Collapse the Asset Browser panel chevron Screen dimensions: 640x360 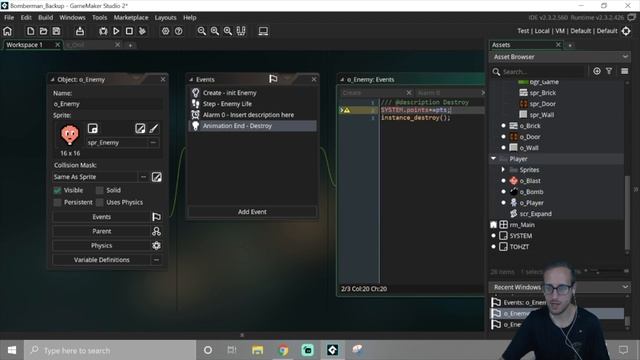pyautogui.click(x=625, y=57)
